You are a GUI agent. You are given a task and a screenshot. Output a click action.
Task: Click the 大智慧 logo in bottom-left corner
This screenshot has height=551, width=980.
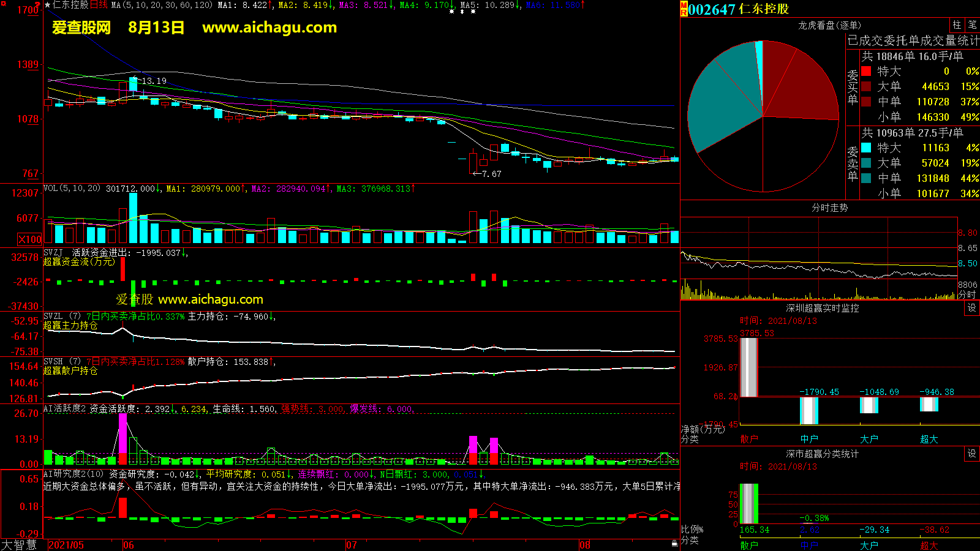point(19,545)
